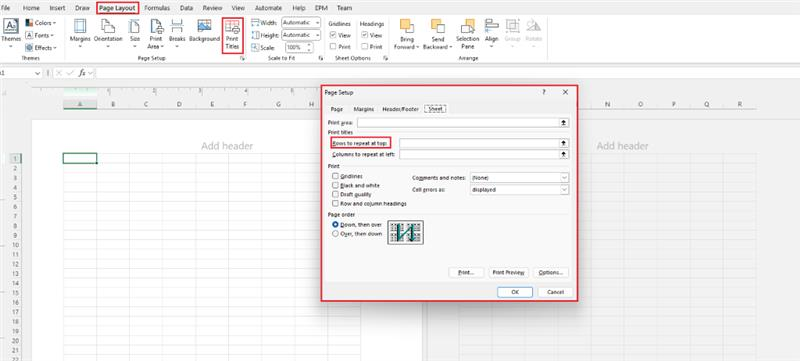Select Down, then over page order
The height and width of the screenshot is (361, 800).
[x=335, y=224]
